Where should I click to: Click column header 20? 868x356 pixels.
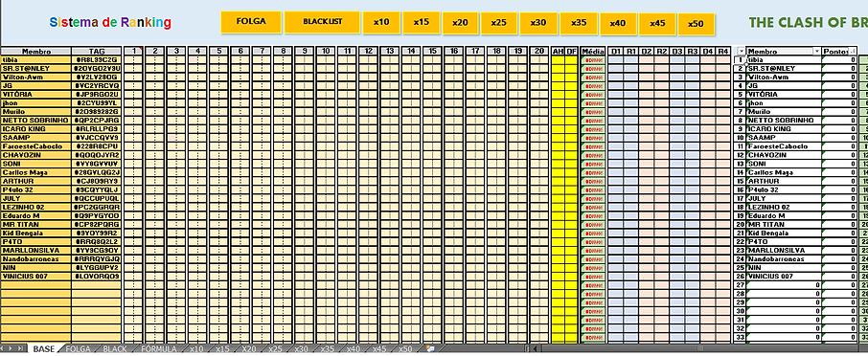pyautogui.click(x=539, y=52)
